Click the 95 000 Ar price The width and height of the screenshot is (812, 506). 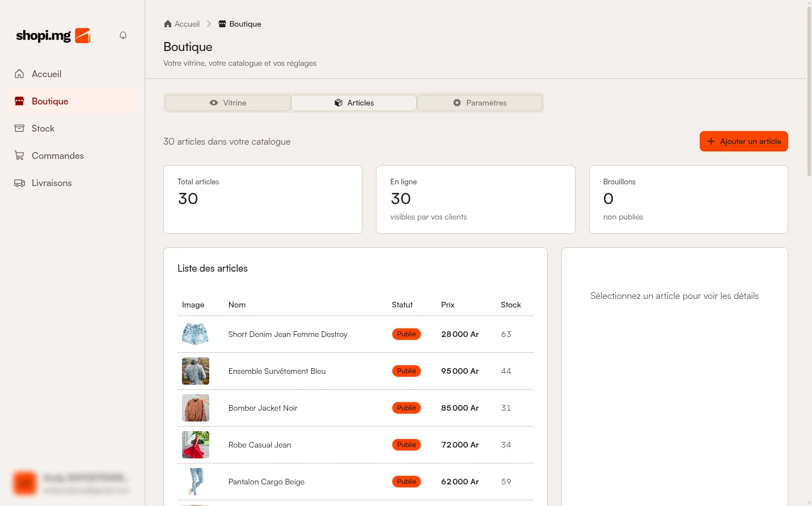click(x=460, y=371)
